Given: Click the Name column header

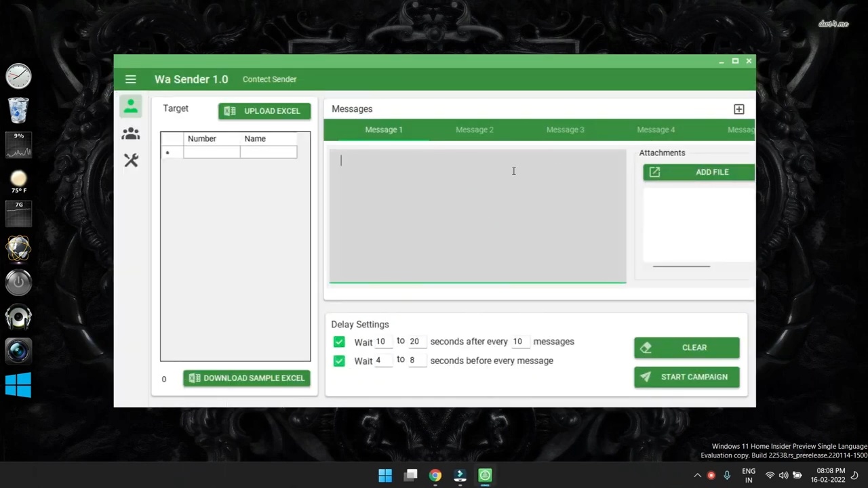Looking at the screenshot, I should coord(269,138).
